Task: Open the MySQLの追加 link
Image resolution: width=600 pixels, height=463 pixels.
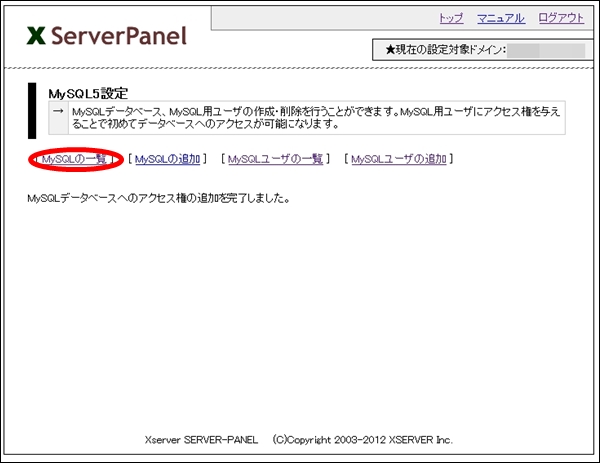Action: (168, 159)
